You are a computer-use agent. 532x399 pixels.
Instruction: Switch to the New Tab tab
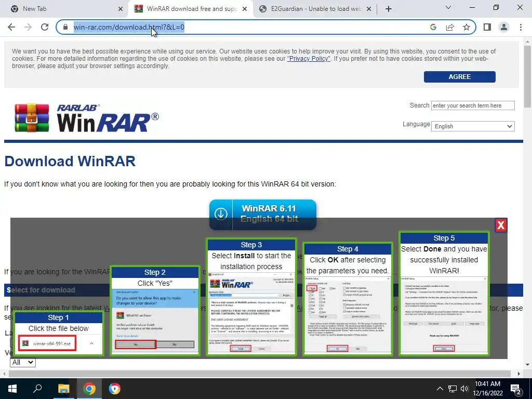tap(63, 9)
